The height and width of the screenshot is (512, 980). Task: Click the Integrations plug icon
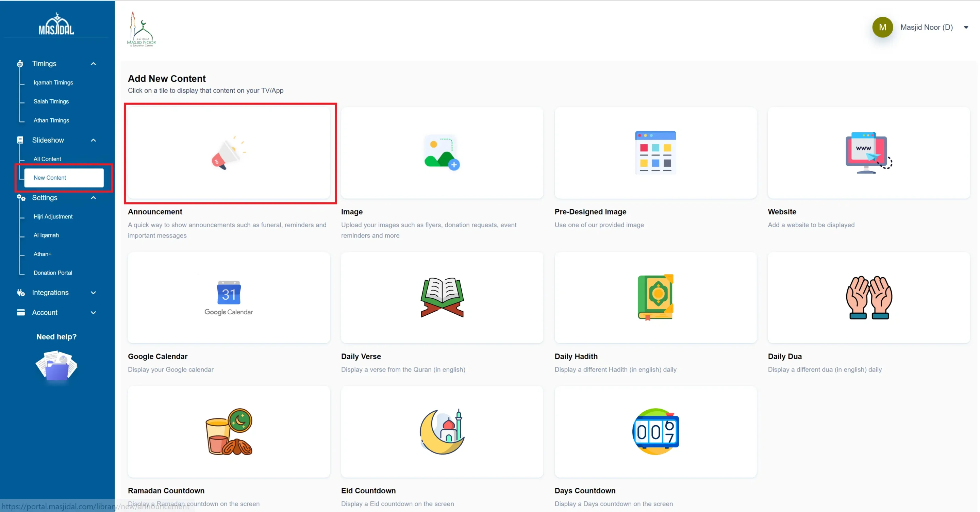point(20,293)
